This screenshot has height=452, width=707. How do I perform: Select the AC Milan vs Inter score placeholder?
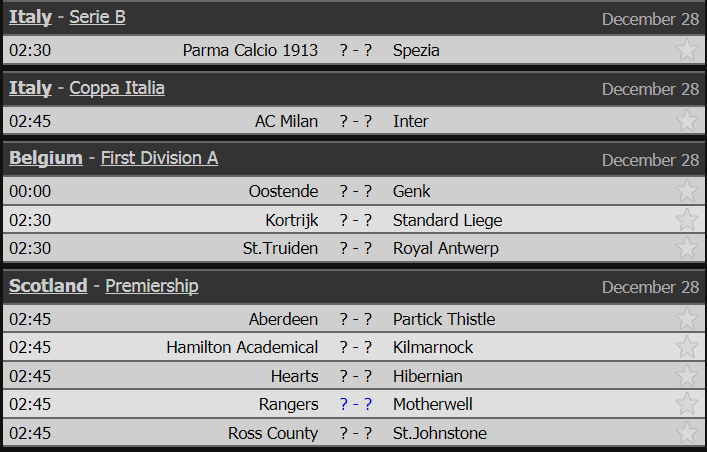[356, 121]
